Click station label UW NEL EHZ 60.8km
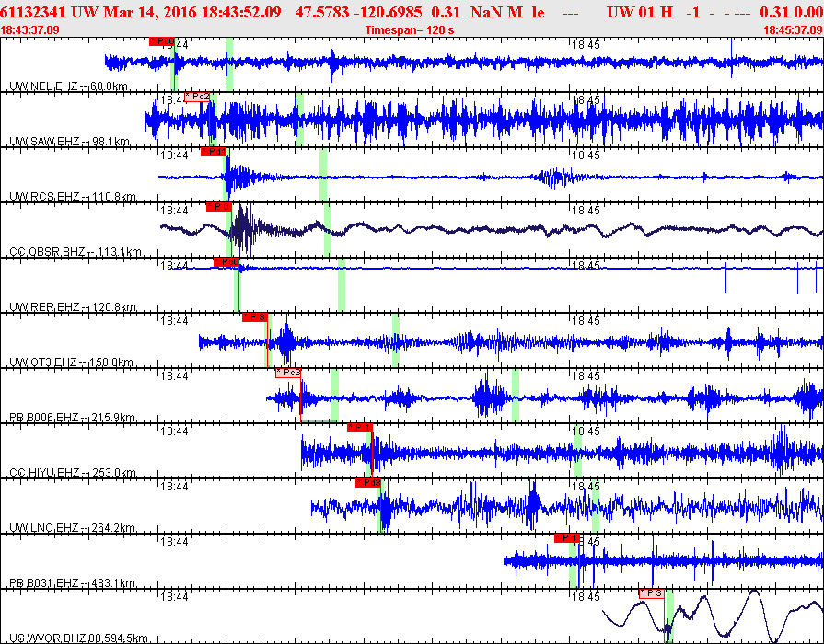 (x=69, y=86)
